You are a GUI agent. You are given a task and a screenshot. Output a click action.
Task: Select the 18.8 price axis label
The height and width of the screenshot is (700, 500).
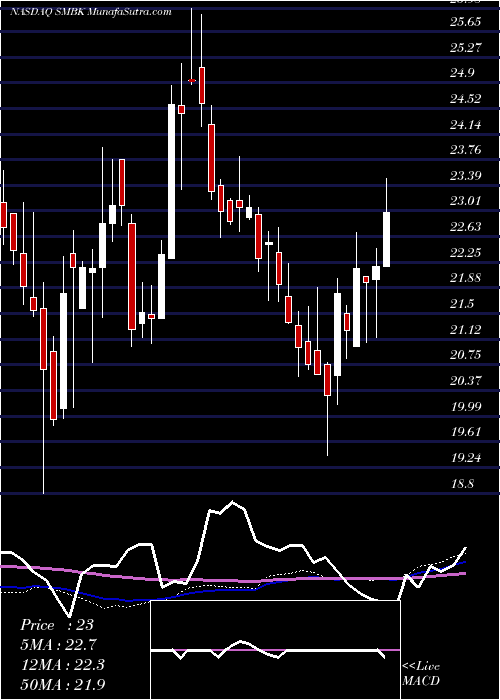(462, 484)
